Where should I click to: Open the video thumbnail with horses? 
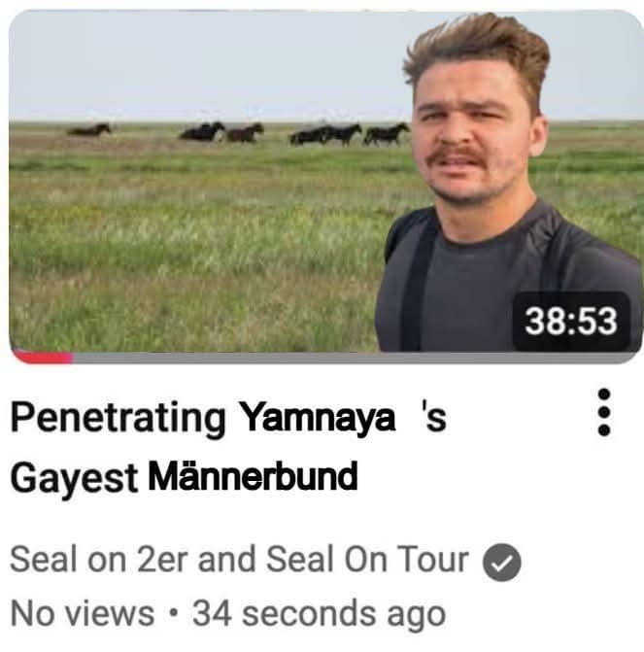point(326,187)
